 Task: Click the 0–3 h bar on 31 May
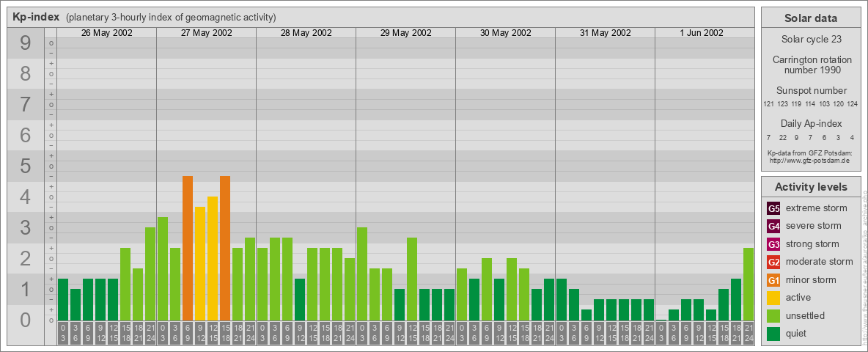pyautogui.click(x=562, y=299)
